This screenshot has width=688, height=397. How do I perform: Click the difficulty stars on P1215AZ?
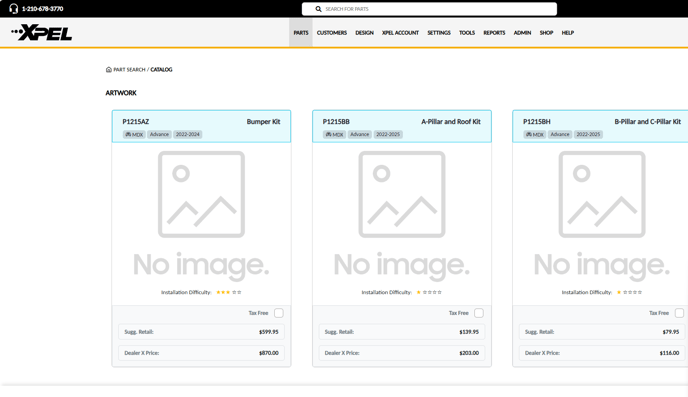pos(229,292)
